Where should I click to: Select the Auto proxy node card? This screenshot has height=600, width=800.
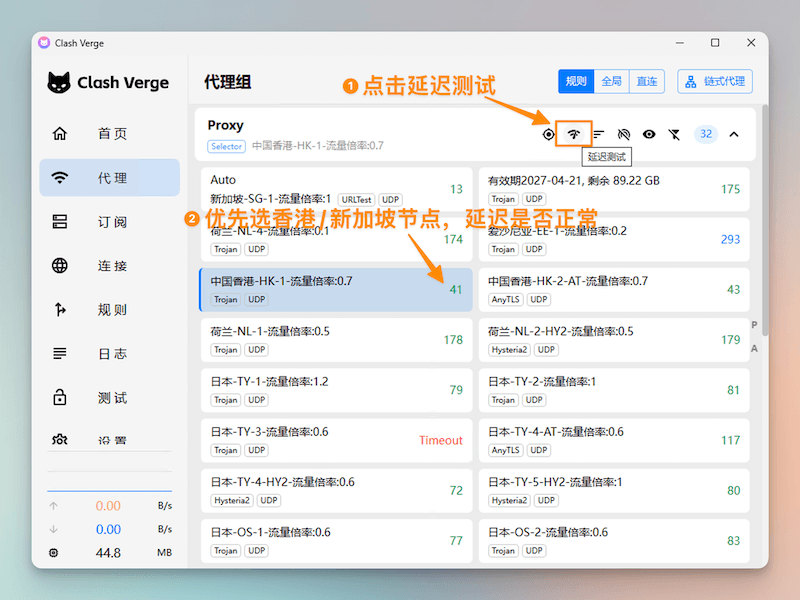(336, 189)
